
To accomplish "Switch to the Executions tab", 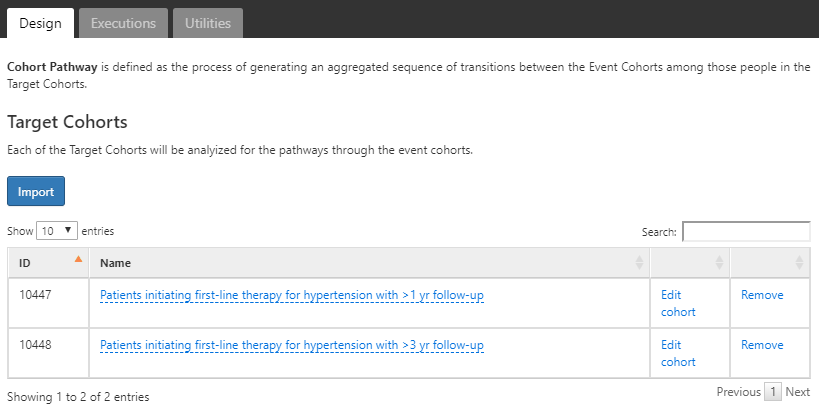I will pyautogui.click(x=123, y=23).
